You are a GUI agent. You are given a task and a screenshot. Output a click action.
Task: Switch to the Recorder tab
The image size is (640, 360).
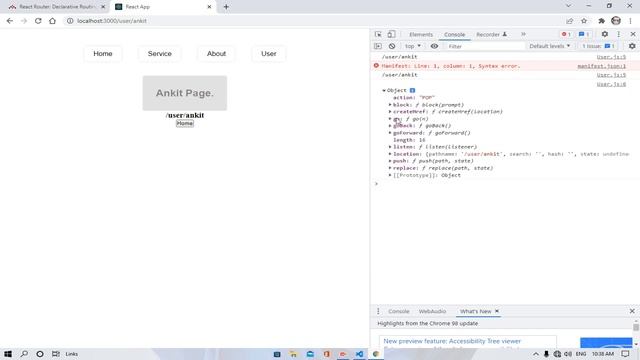click(491, 35)
